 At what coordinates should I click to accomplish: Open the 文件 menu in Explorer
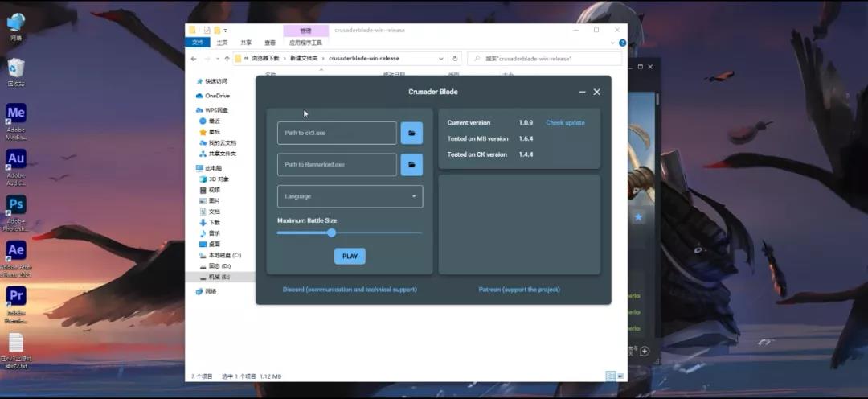(x=198, y=42)
